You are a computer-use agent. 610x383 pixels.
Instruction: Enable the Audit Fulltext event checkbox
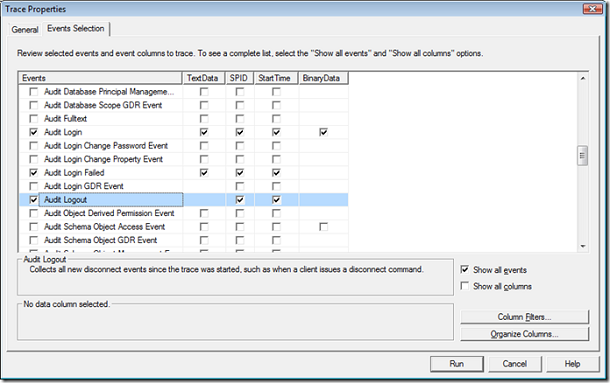[x=34, y=119]
